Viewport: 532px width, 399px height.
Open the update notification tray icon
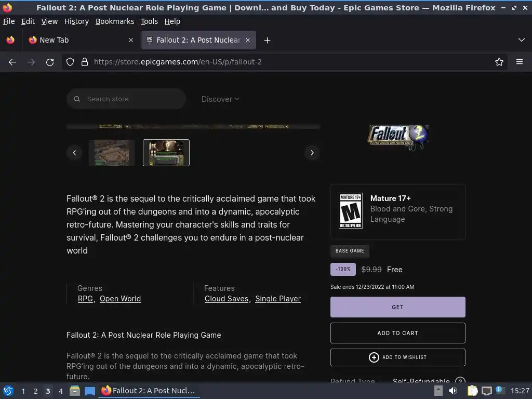(499, 390)
